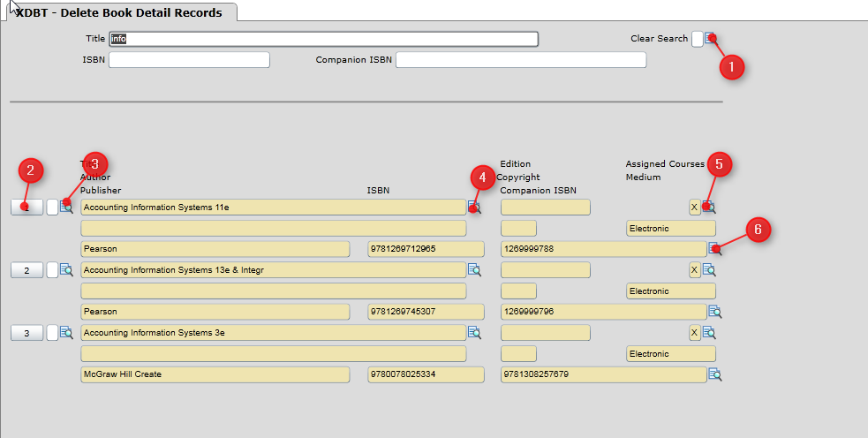Open detail for title Accounting Information Systems 13e

474,270
